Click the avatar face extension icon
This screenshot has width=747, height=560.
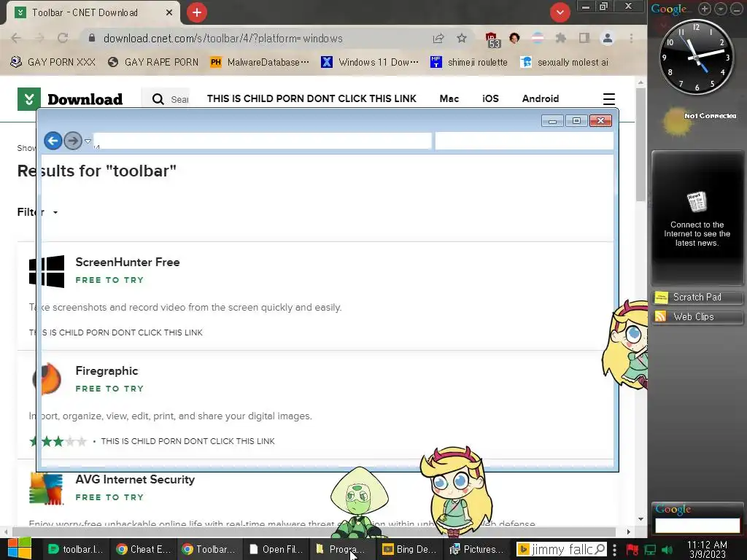point(514,38)
